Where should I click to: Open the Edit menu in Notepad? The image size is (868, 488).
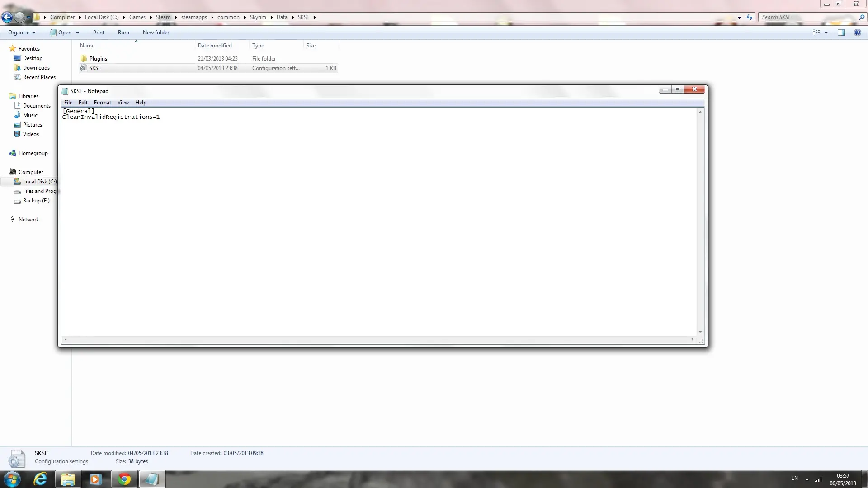83,103
